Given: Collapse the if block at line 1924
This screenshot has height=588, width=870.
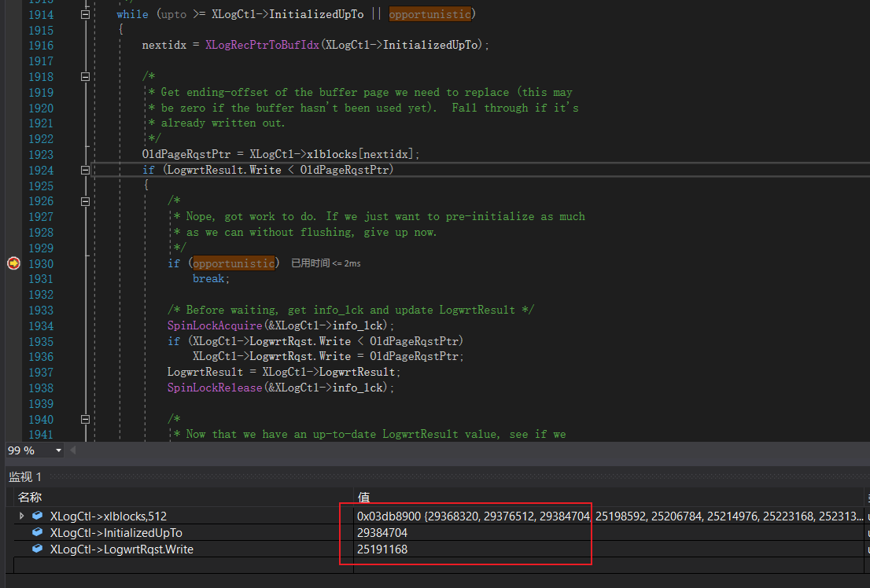Looking at the screenshot, I should [85, 169].
